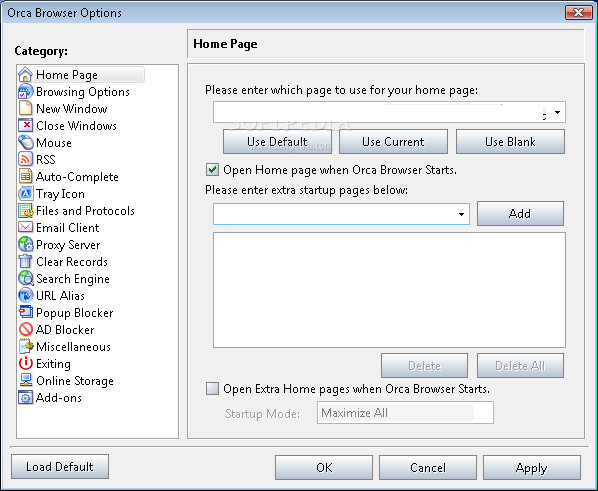Viewport: 598px width, 491px height.
Task: Click the Use Default button
Action: (277, 142)
